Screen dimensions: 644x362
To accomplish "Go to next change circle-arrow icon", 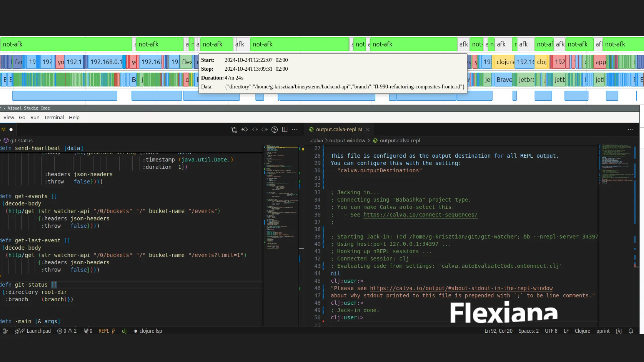I will pos(265,130).
